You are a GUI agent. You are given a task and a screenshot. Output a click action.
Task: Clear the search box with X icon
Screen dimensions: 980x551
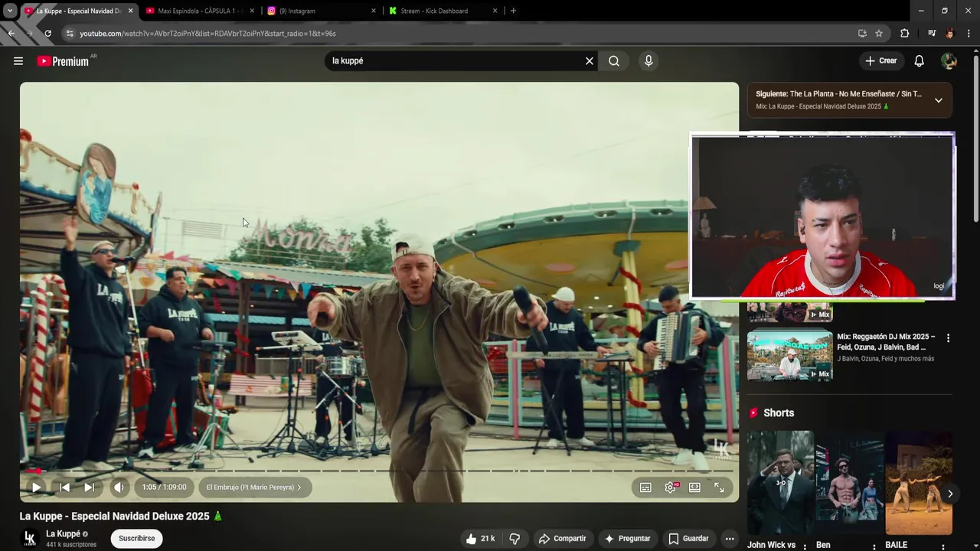tap(590, 61)
